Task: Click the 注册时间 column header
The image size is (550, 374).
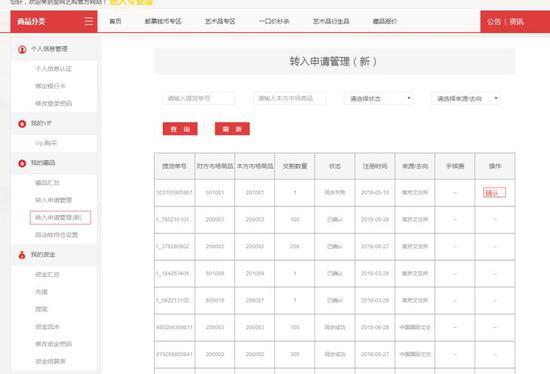Action: click(375, 166)
